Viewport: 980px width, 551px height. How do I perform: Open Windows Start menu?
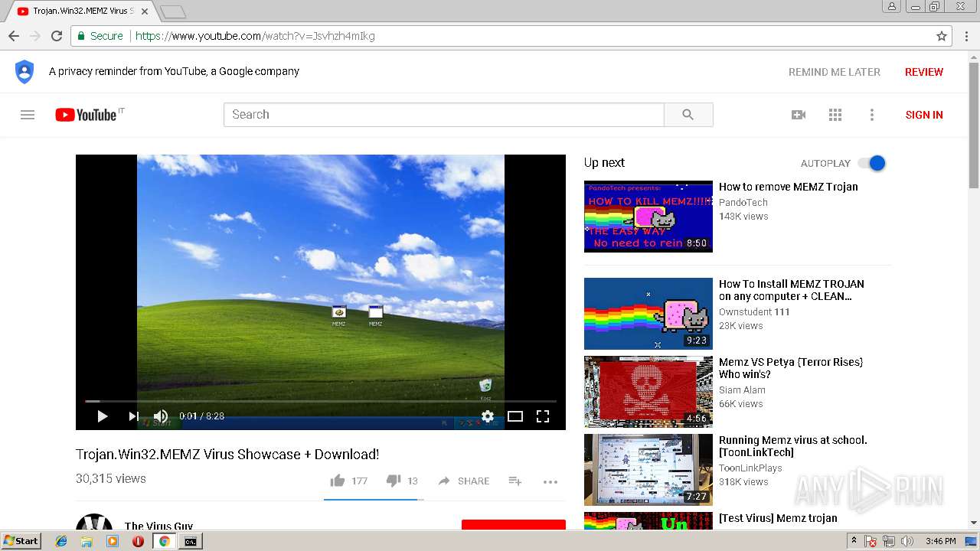pyautogui.click(x=21, y=541)
